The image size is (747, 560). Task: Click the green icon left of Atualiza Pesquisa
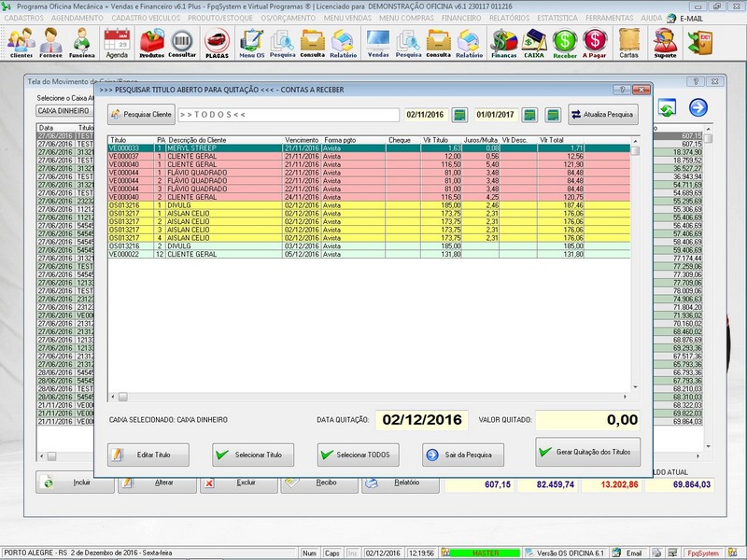tap(553, 115)
